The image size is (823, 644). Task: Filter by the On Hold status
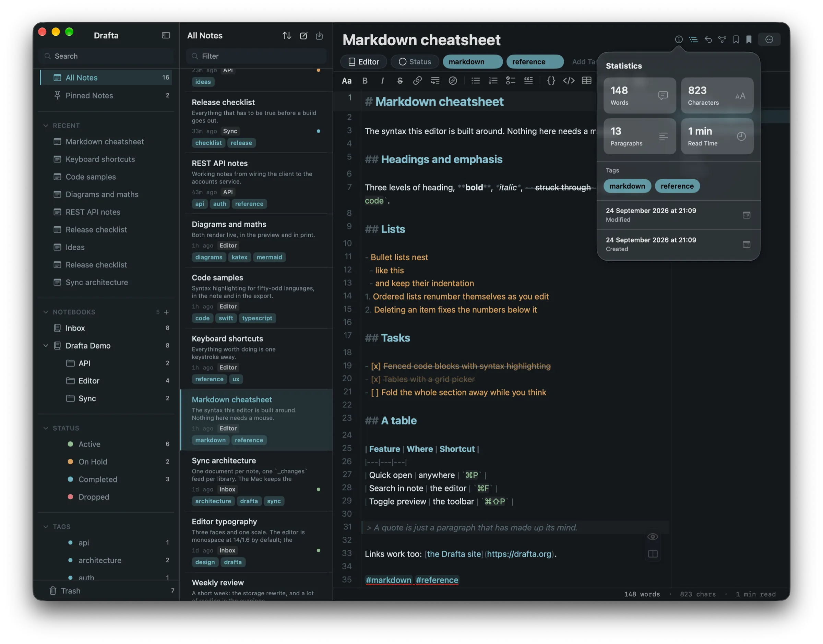[106, 462]
